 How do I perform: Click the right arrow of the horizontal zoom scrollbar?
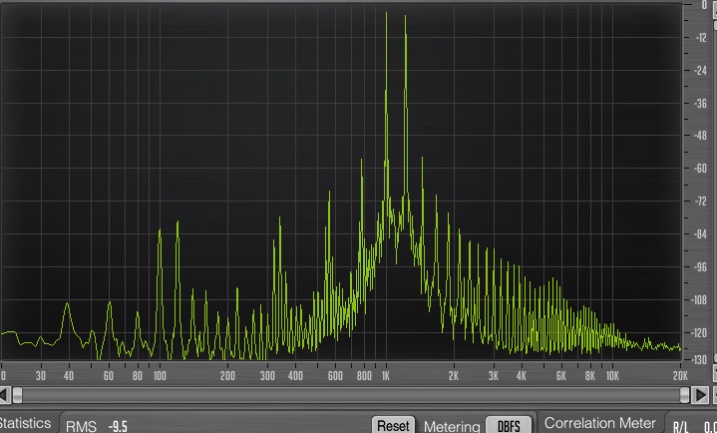point(700,395)
